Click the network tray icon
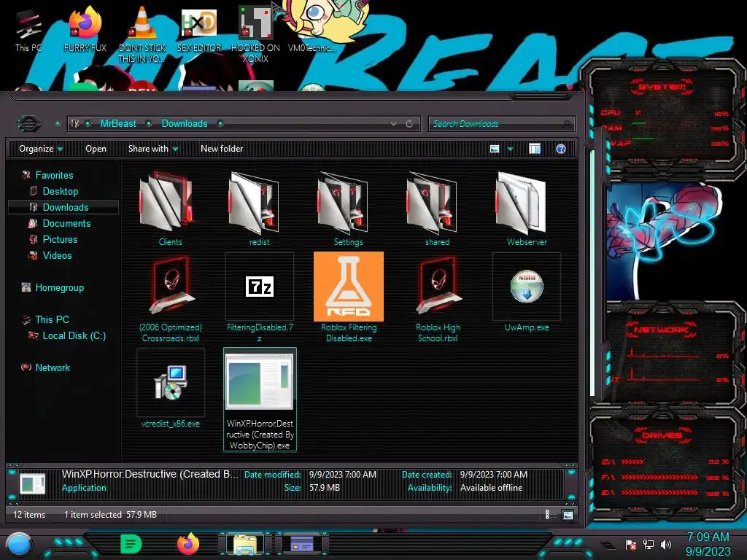This screenshot has width=747, height=560. tap(649, 544)
